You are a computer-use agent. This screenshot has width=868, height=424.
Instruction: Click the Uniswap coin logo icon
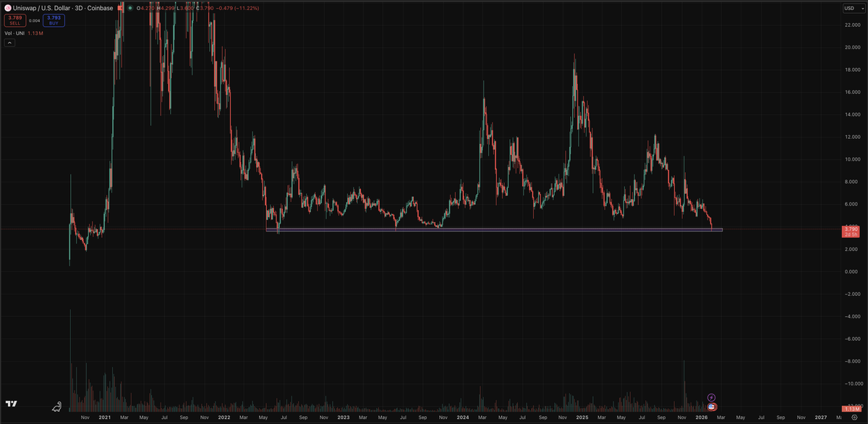7,8
